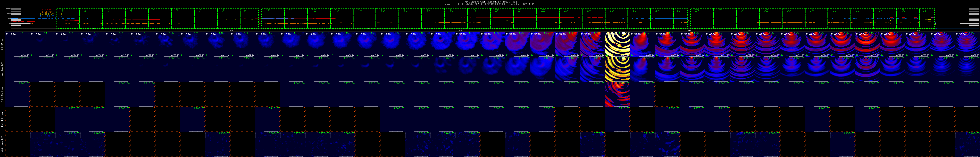This screenshot has width=980, height=157.
Task: Open the 19:15:24 image in the 3.0-6.0 keV row
Action: click(x=92, y=44)
